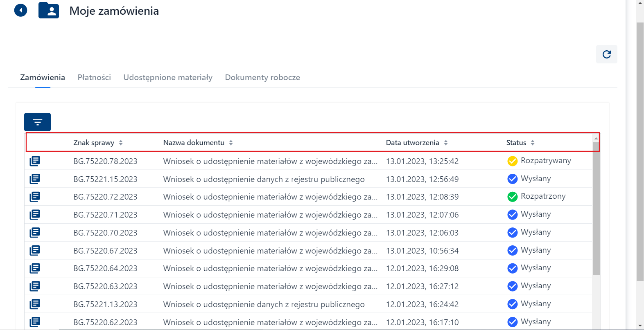Open document icon for BG.75220.67.2023

point(35,251)
